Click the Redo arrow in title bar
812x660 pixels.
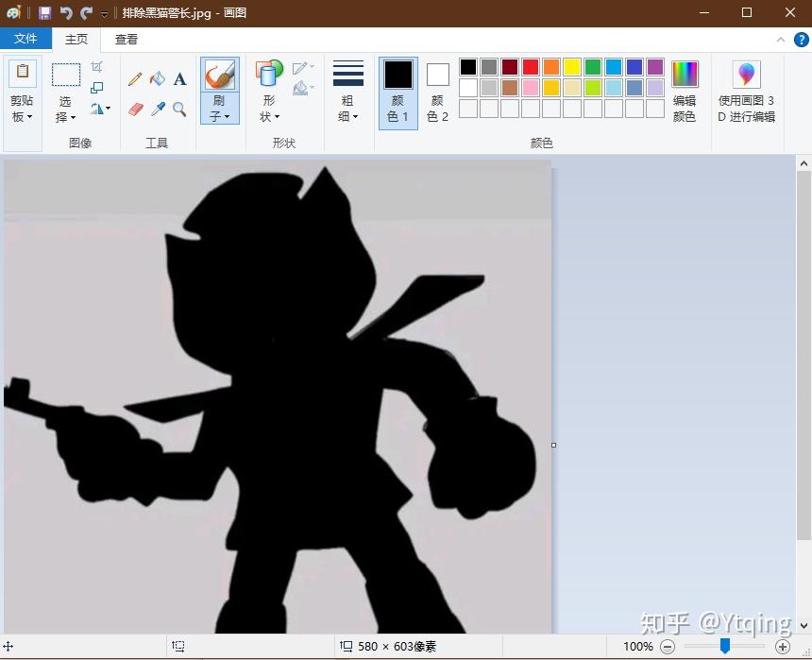pos(87,13)
